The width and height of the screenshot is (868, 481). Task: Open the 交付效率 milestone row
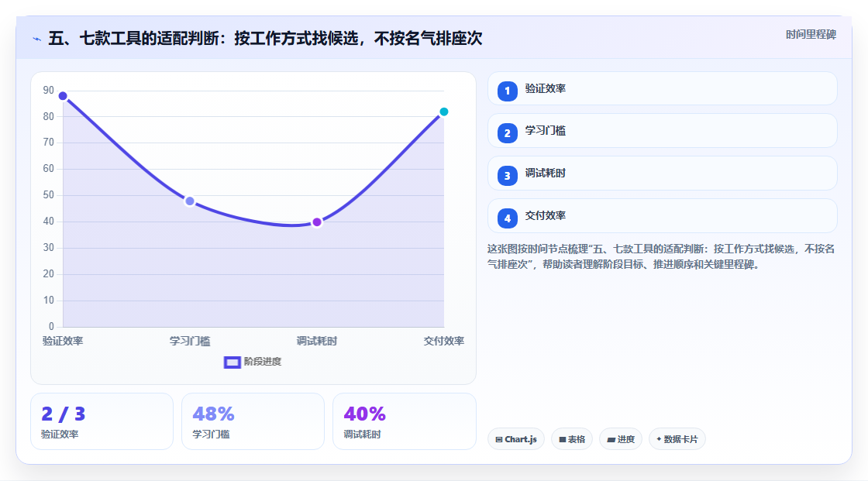tap(662, 216)
